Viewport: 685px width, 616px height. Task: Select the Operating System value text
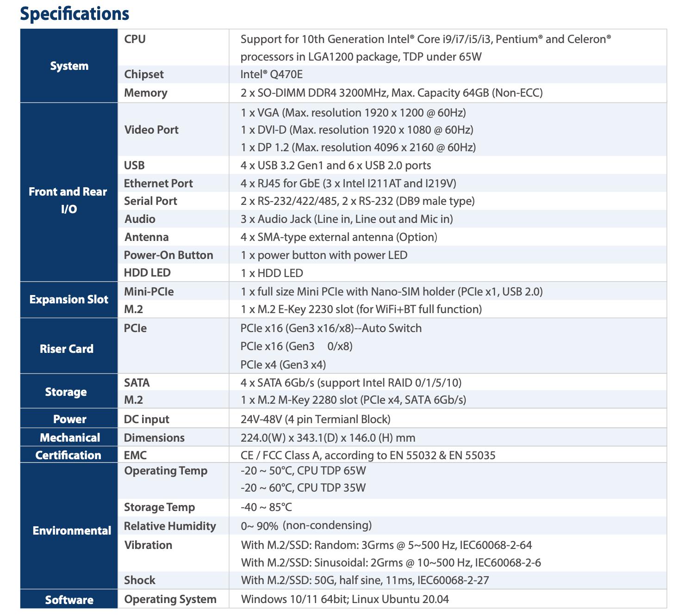tap(344, 599)
